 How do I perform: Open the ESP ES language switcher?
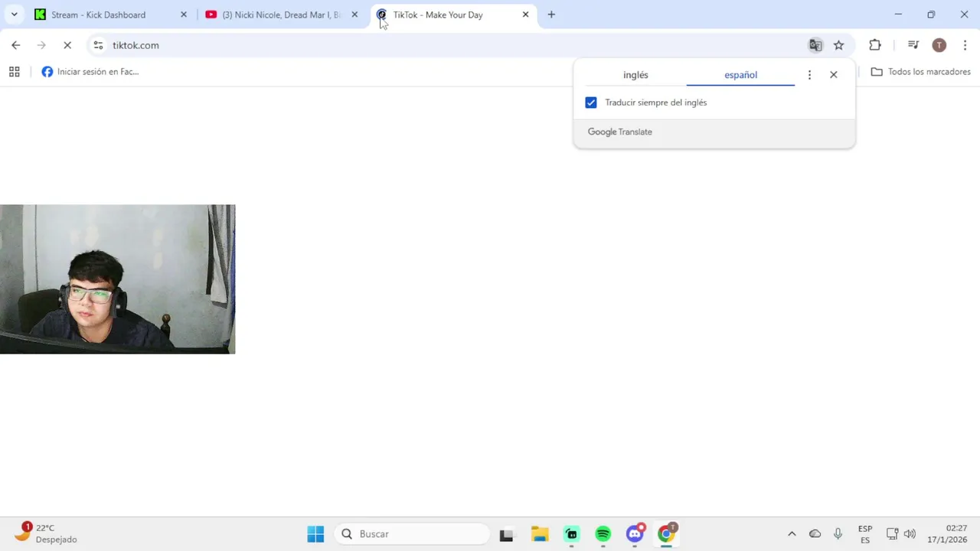tap(865, 534)
